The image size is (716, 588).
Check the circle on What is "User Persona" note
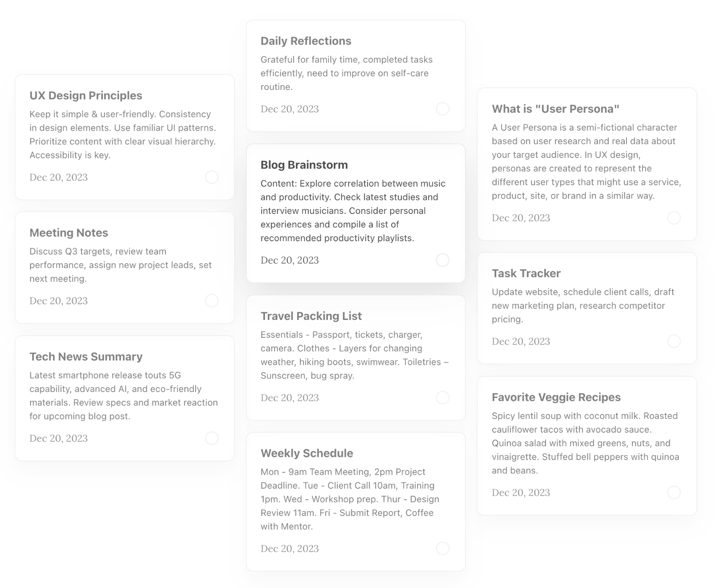coord(674,218)
